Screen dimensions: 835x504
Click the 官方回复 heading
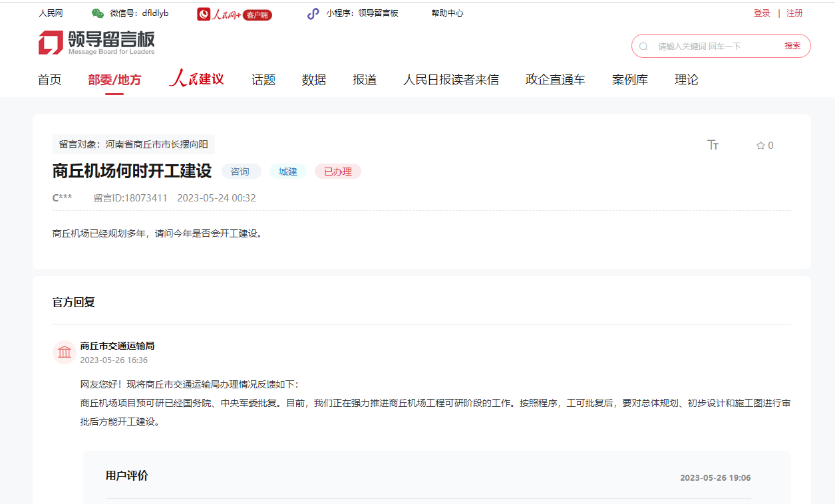coord(74,302)
